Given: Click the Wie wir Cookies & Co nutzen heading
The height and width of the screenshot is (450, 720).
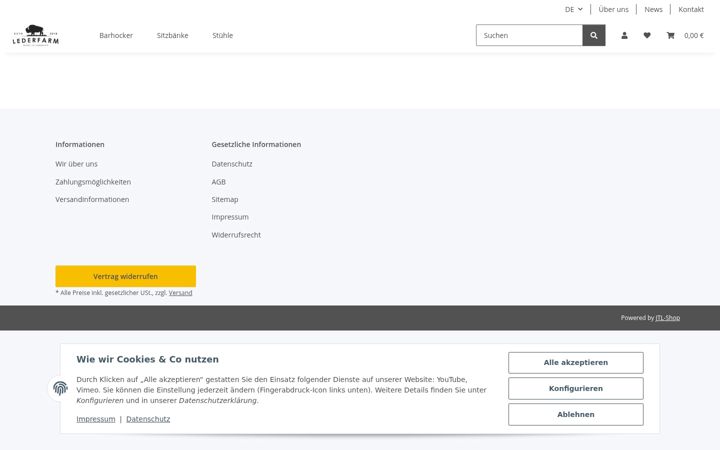Looking at the screenshot, I should coord(147,360).
